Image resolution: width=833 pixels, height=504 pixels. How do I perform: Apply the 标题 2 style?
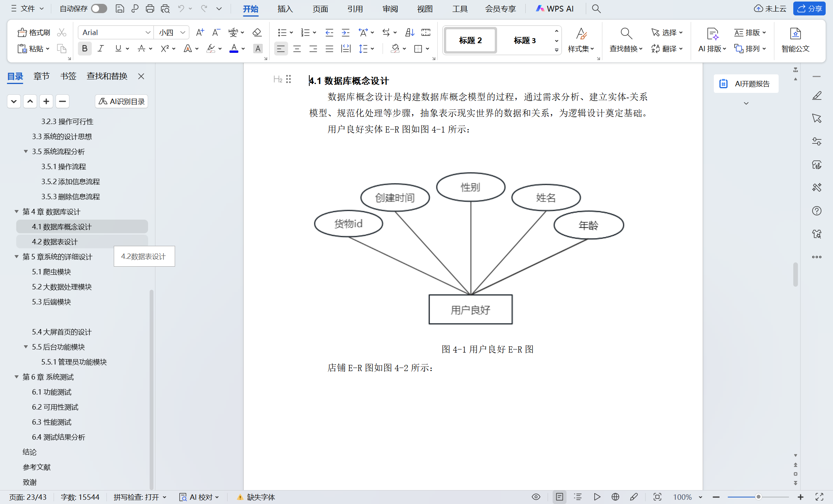coord(470,40)
